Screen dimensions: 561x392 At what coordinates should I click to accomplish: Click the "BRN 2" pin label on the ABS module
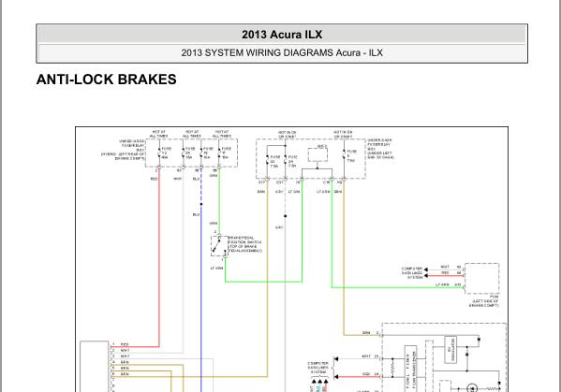(370, 333)
